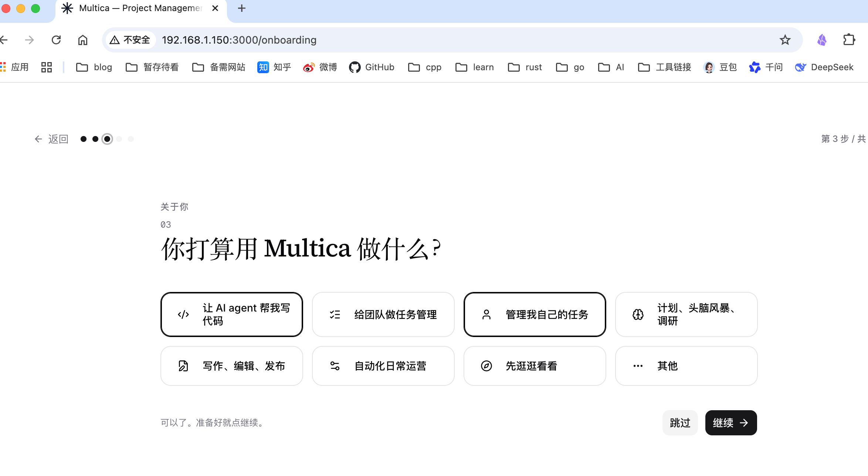This screenshot has width=868, height=476.
Task: Select the planning, brainstorming, research option
Action: point(686,314)
